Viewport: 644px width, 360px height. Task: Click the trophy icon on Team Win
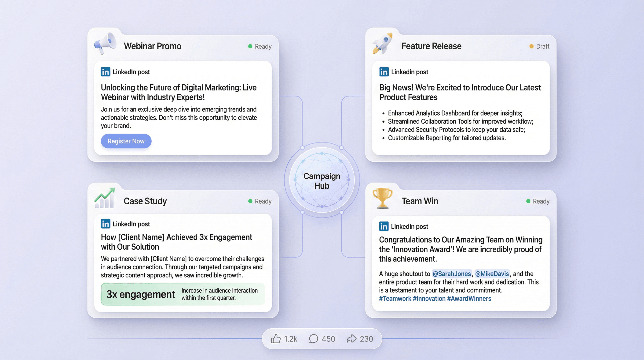[382, 198]
